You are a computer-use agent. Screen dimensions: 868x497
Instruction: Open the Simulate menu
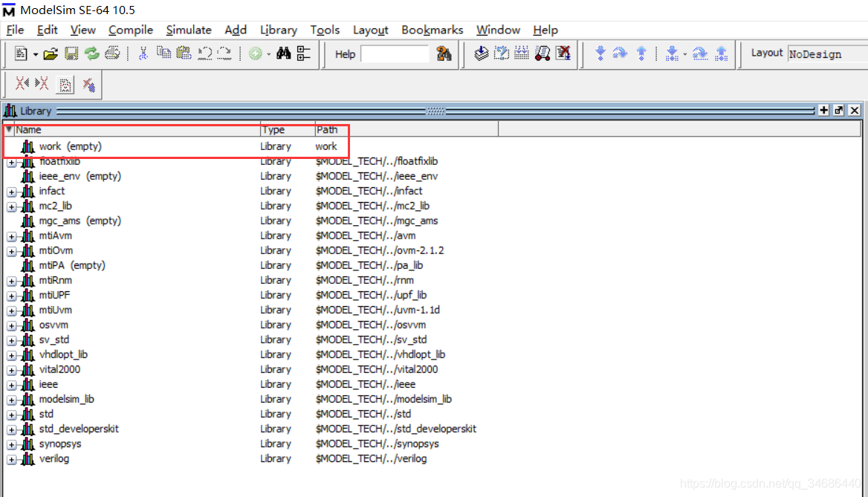pyautogui.click(x=189, y=30)
